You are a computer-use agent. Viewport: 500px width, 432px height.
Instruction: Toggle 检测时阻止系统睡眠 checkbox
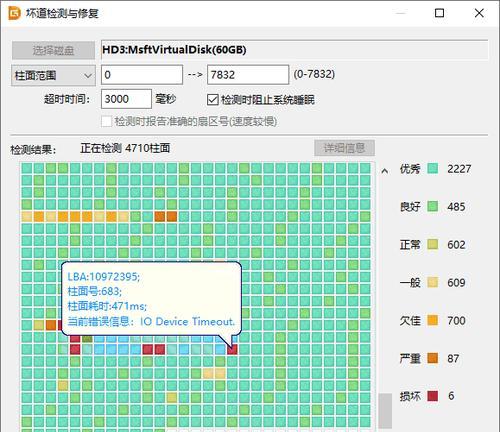(213, 100)
